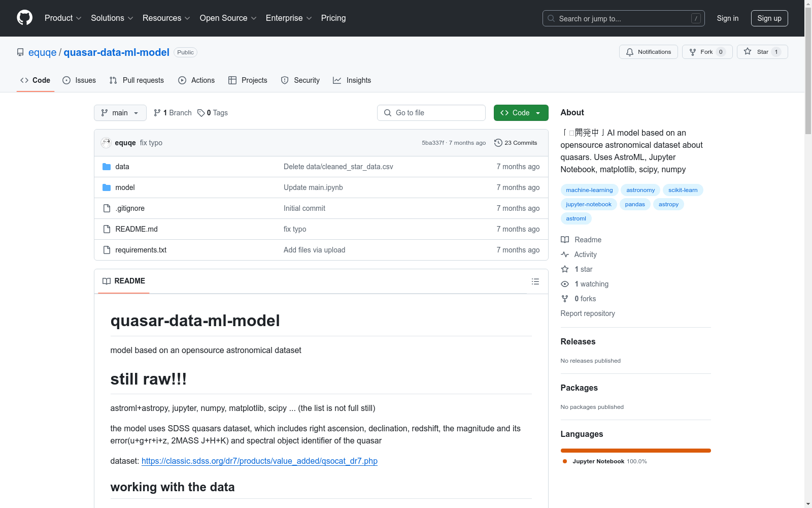The image size is (812, 508).
Task: Open the Security tab
Action: point(300,80)
